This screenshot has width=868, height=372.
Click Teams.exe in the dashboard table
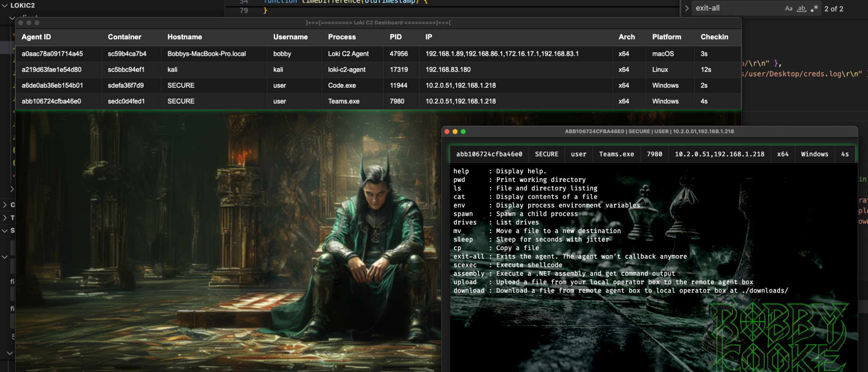click(x=344, y=101)
